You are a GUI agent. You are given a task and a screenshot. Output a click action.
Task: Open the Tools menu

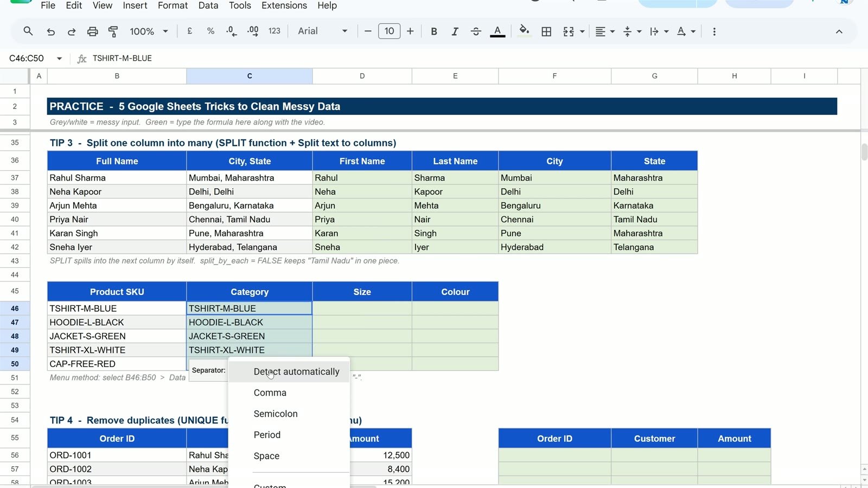click(240, 5)
